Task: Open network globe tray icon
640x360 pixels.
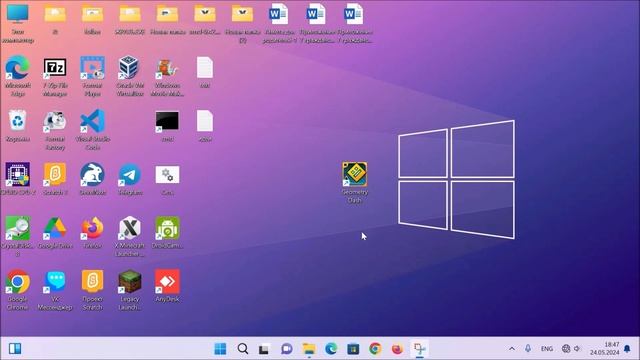Action: [x=566, y=349]
